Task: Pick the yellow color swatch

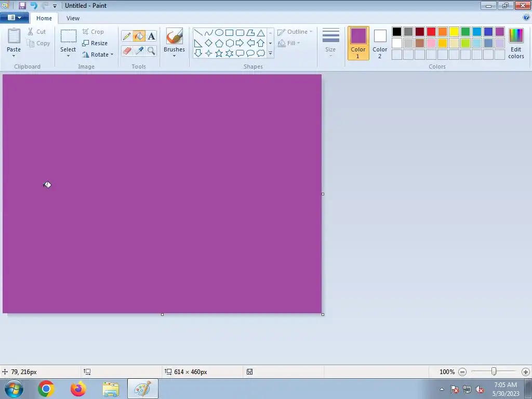Action: click(454, 32)
